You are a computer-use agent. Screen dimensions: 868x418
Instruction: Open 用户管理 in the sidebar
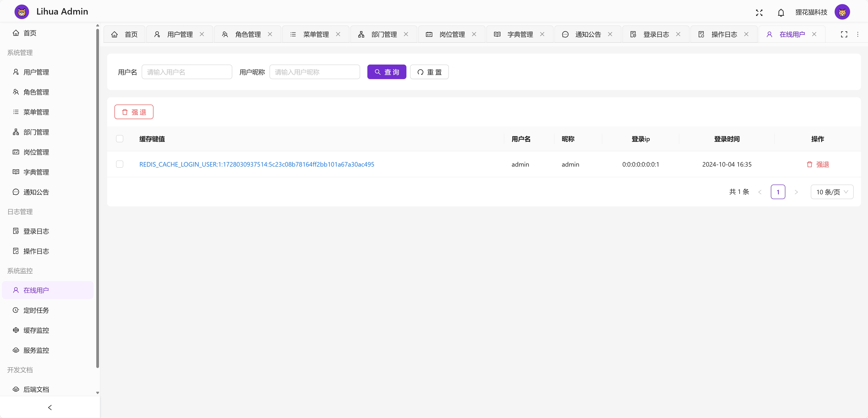tap(47, 72)
